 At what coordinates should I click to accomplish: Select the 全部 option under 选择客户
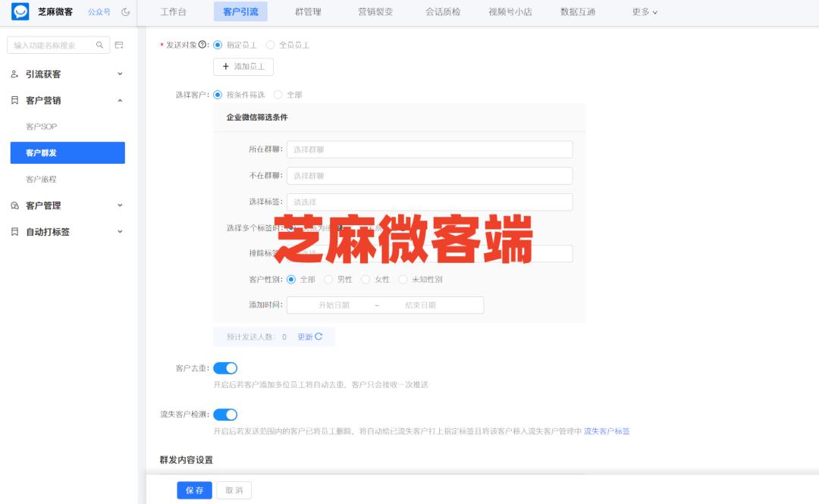click(278, 96)
